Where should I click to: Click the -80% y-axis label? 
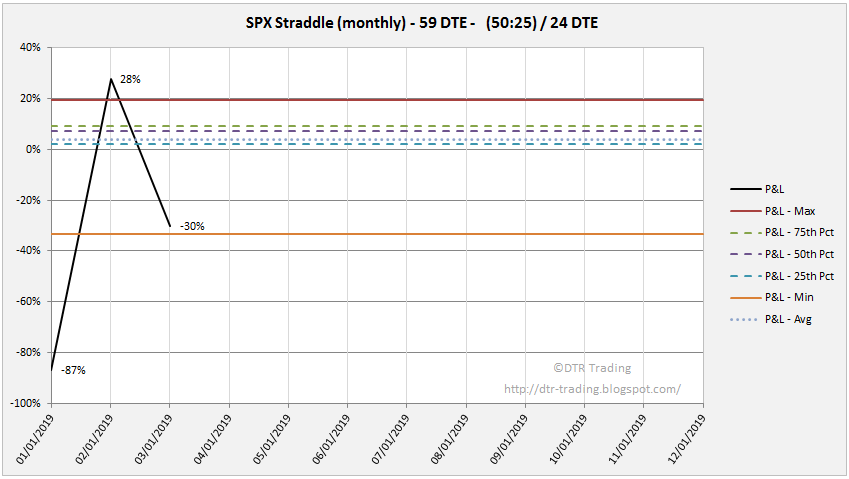(29, 352)
